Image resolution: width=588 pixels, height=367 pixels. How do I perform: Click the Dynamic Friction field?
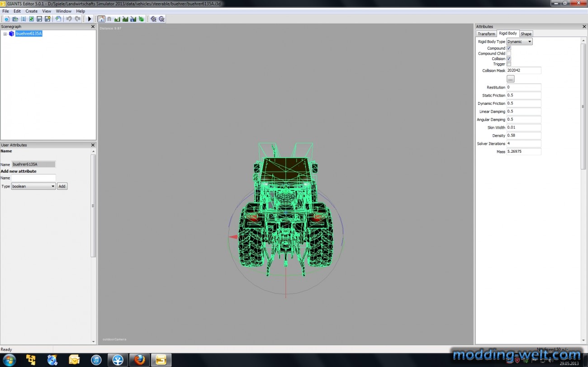tap(524, 104)
